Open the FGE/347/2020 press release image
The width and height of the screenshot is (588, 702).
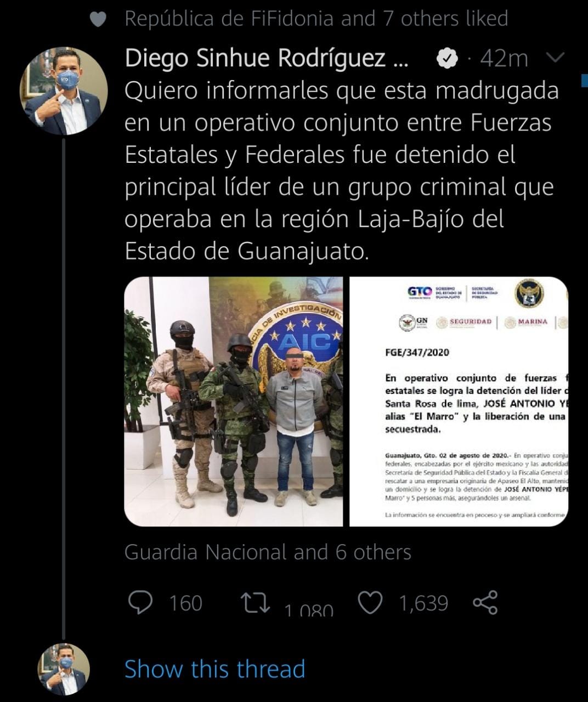click(459, 401)
